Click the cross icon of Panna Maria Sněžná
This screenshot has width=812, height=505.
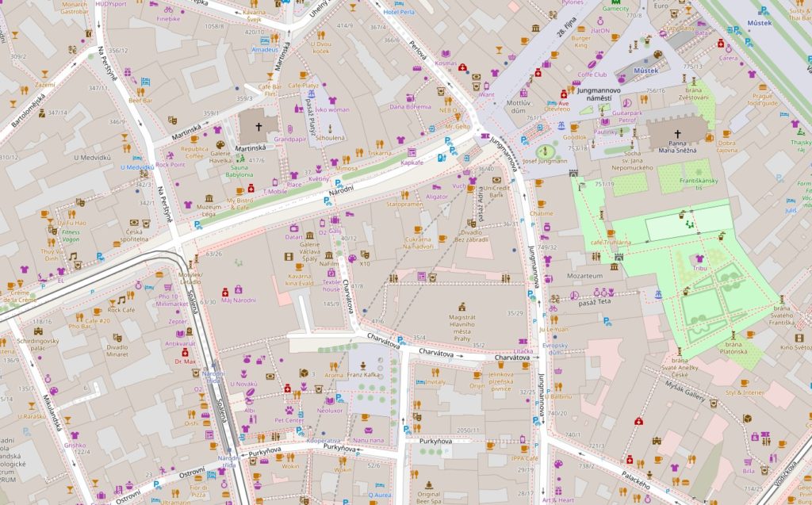[x=677, y=134]
